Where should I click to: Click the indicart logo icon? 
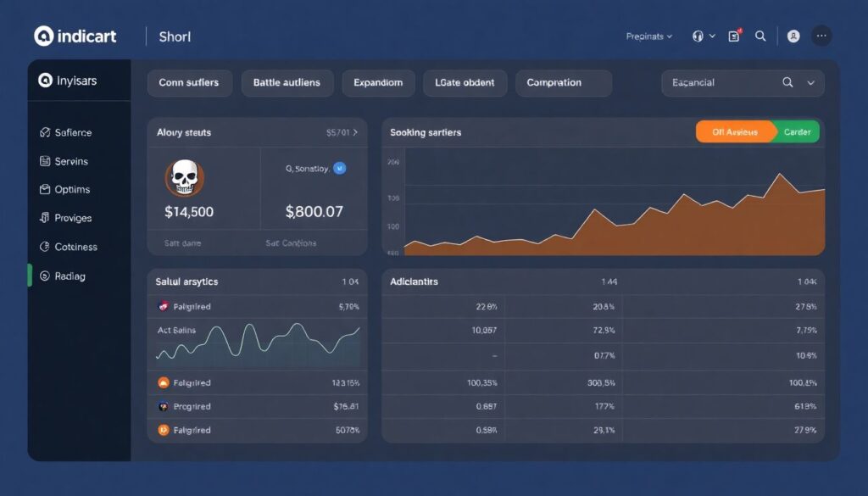pos(43,36)
